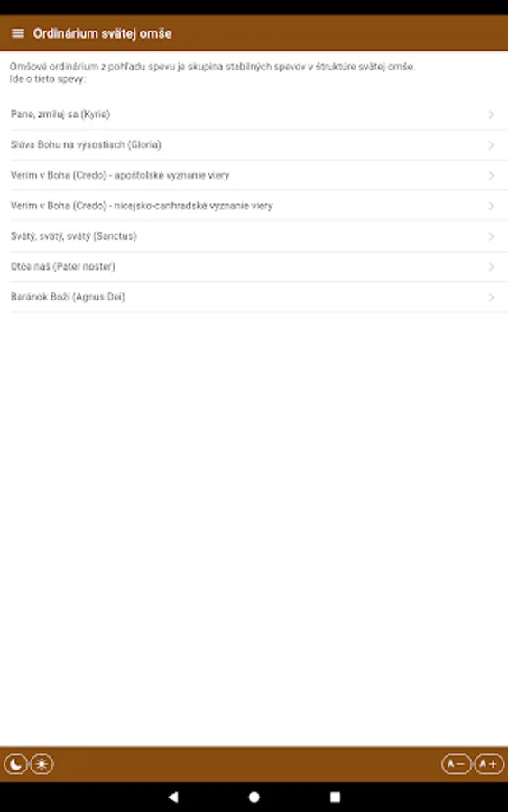Click chevron arrow beside Agnus Dei row
Image resolution: width=508 pixels, height=812 pixels.
491,297
